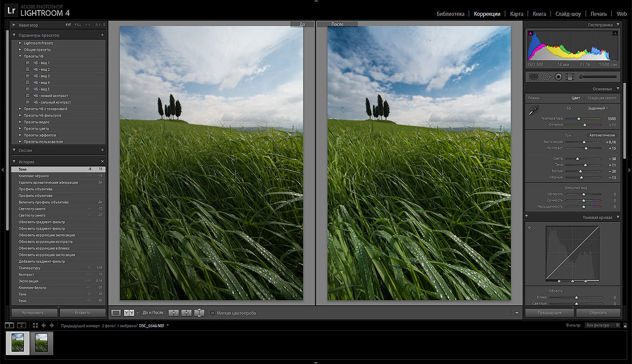Open the Библиотека module
Image resolution: width=632 pixels, height=364 pixels.
pos(450,14)
